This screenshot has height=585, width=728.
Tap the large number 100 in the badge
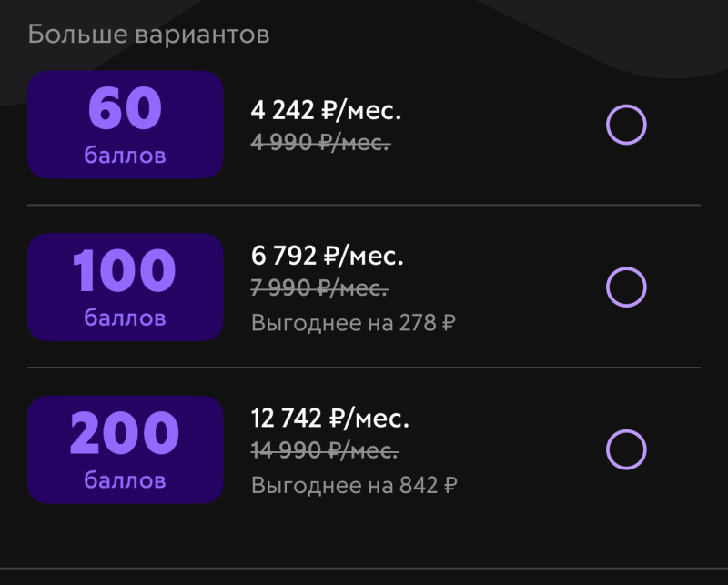point(126,271)
